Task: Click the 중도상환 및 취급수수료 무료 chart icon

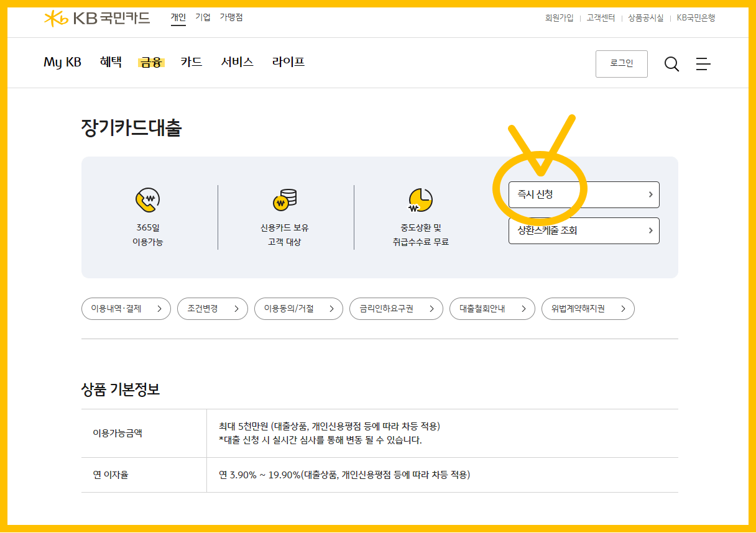Action: pos(420,199)
